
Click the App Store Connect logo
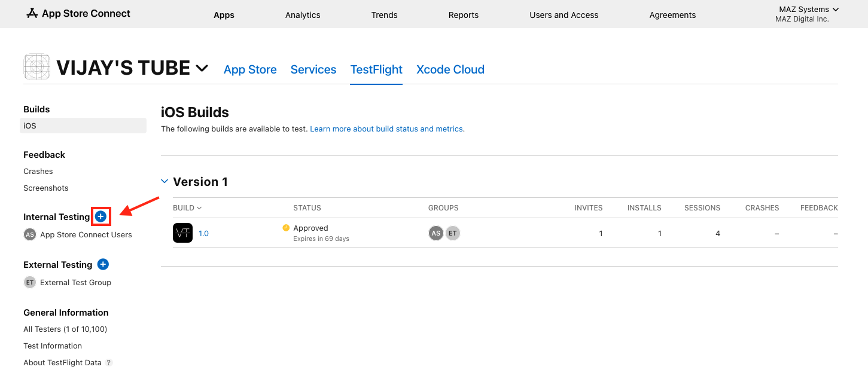tap(78, 13)
